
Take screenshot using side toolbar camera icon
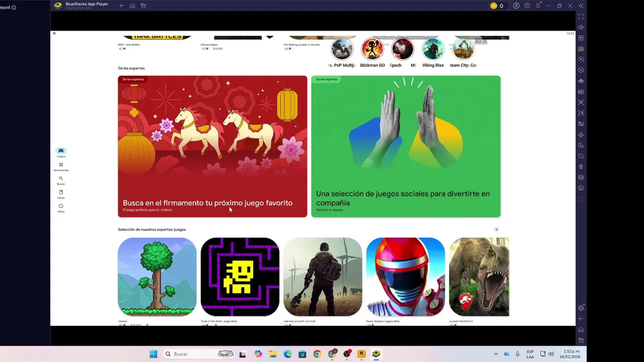tap(581, 102)
